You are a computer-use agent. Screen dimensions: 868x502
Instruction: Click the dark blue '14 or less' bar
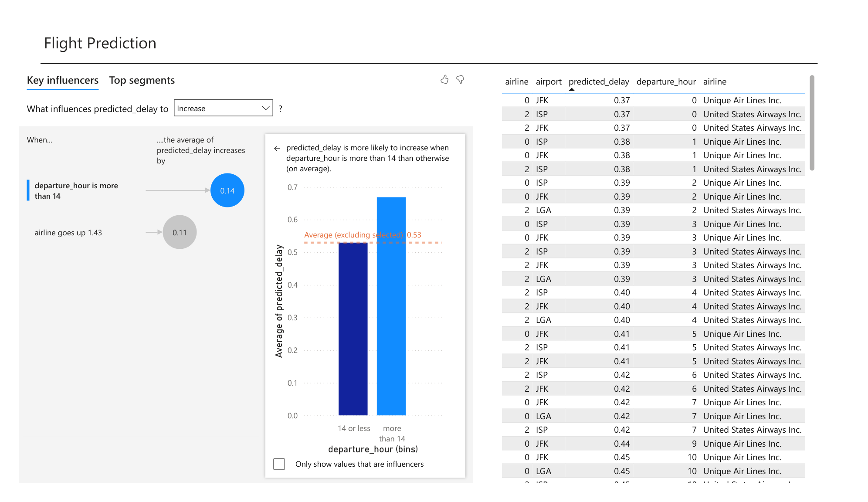point(353,329)
